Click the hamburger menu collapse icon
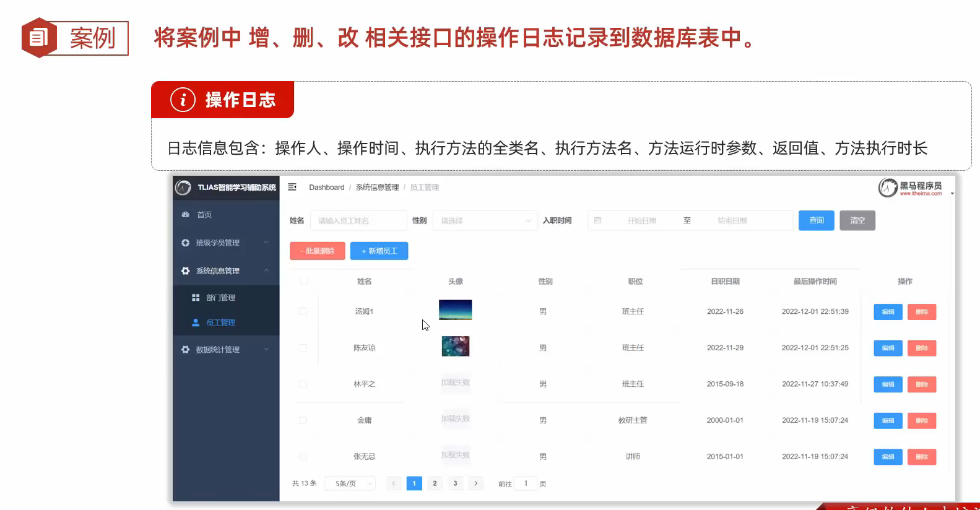Screen dimensions: 980x510 point(292,187)
